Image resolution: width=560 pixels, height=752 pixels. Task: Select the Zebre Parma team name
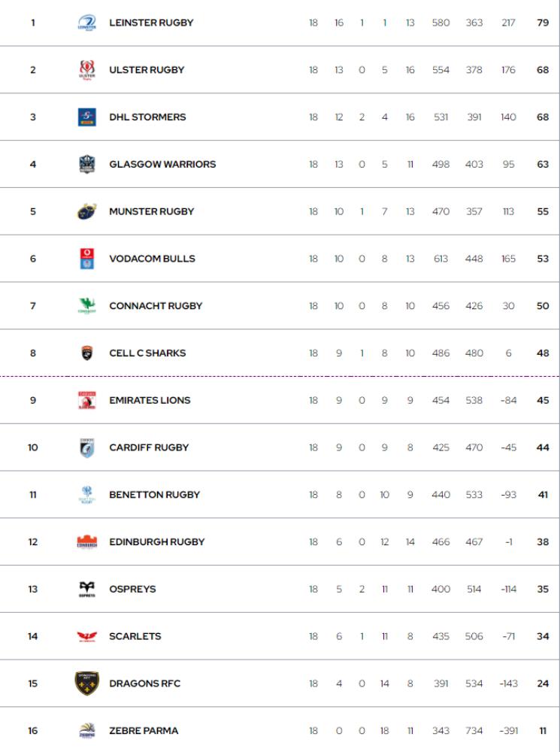[144, 731]
